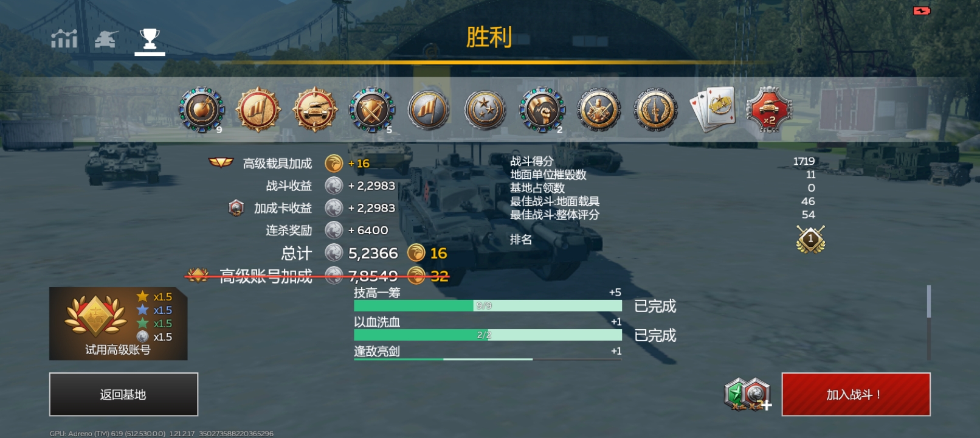
Task: Tap the three-stars medal
Action: click(485, 110)
